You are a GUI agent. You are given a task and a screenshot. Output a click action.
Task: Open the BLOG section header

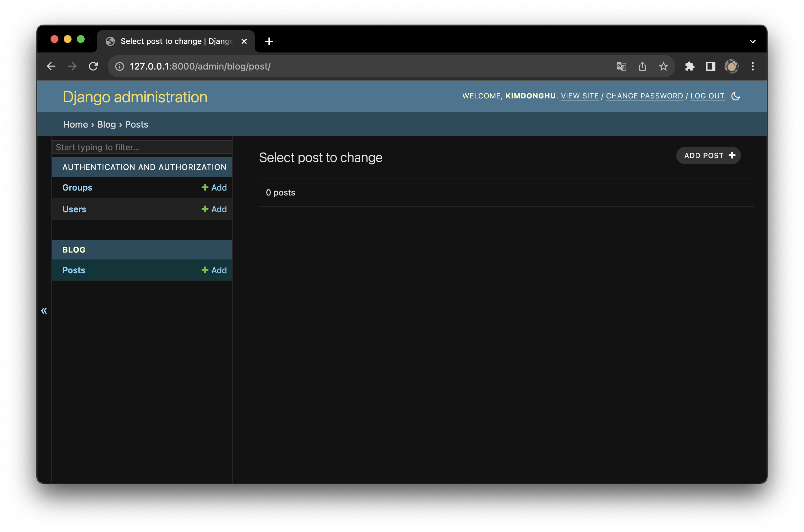pyautogui.click(x=74, y=250)
